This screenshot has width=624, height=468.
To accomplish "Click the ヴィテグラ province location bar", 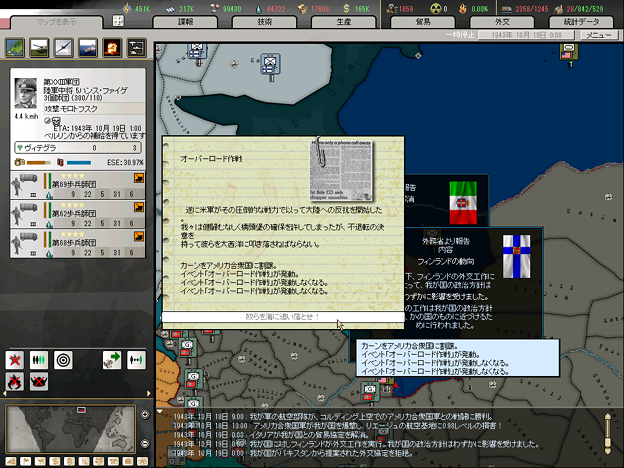I will pos(78,148).
